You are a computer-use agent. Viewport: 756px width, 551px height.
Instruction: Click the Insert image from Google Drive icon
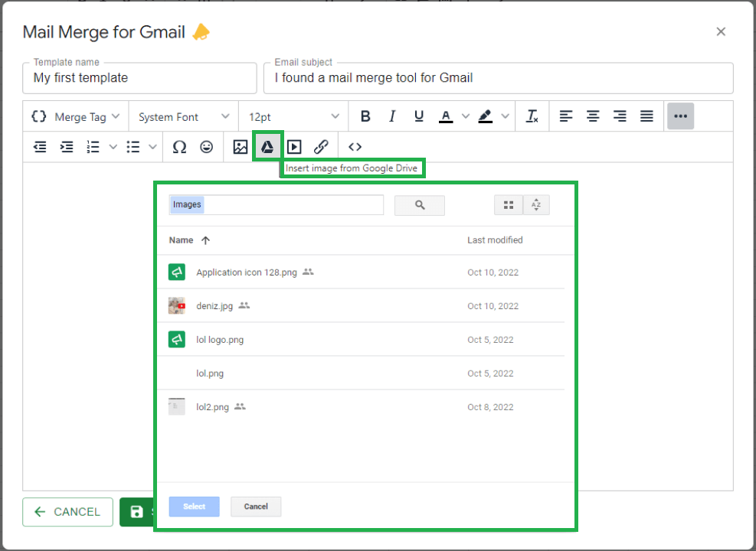267,147
